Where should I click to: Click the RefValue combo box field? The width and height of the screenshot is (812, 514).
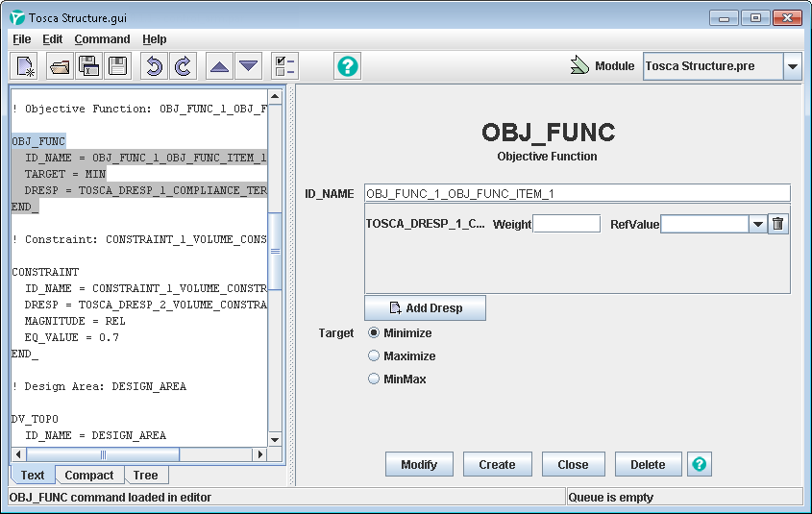pyautogui.click(x=704, y=224)
